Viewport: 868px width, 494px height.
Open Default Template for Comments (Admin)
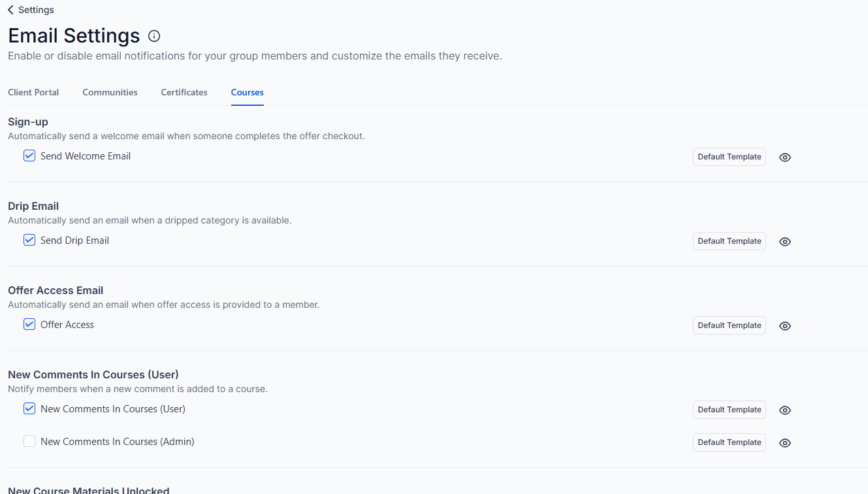[x=729, y=442]
